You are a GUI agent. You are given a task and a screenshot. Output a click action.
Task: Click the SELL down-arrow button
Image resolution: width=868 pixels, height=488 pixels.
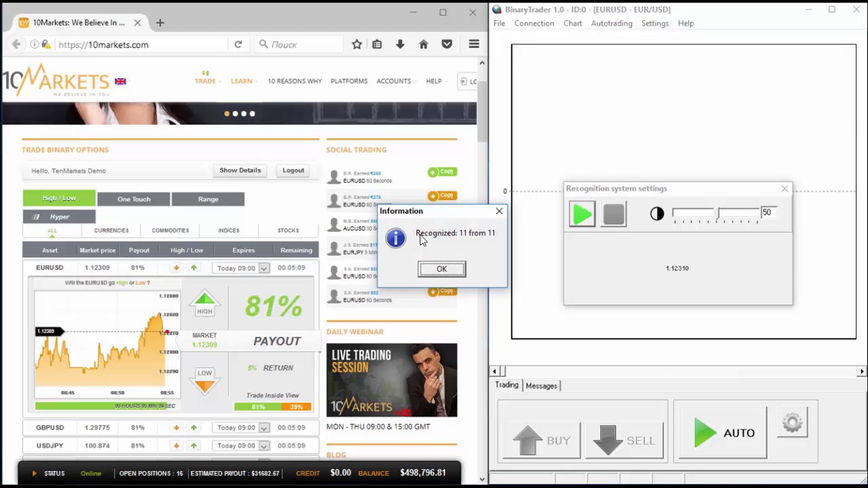point(625,440)
